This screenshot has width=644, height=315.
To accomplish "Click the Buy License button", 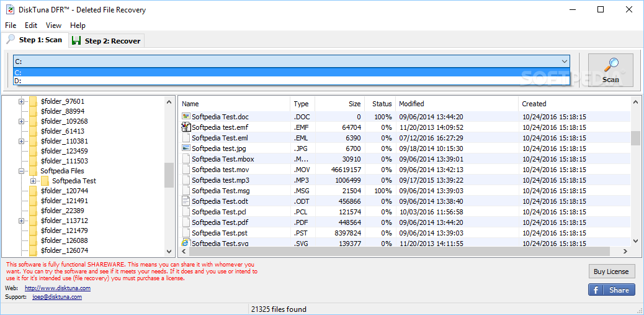I will (611, 272).
